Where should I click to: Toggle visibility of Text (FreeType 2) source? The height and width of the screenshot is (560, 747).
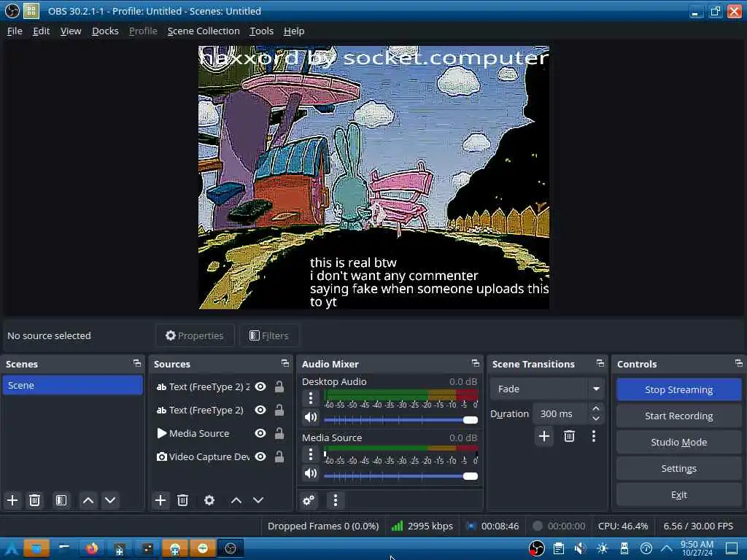(260, 410)
